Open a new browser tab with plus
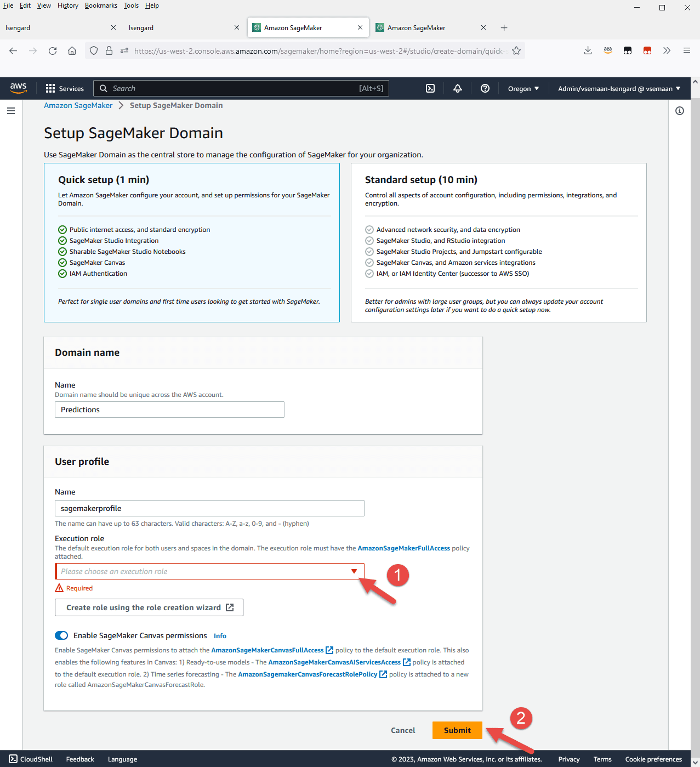The image size is (700, 767). click(504, 27)
